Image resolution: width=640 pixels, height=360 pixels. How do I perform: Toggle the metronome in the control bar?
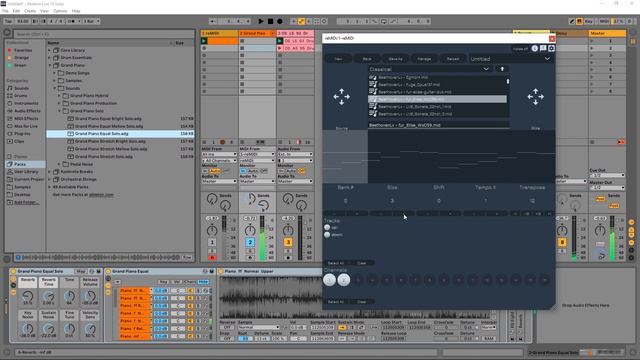72,21
